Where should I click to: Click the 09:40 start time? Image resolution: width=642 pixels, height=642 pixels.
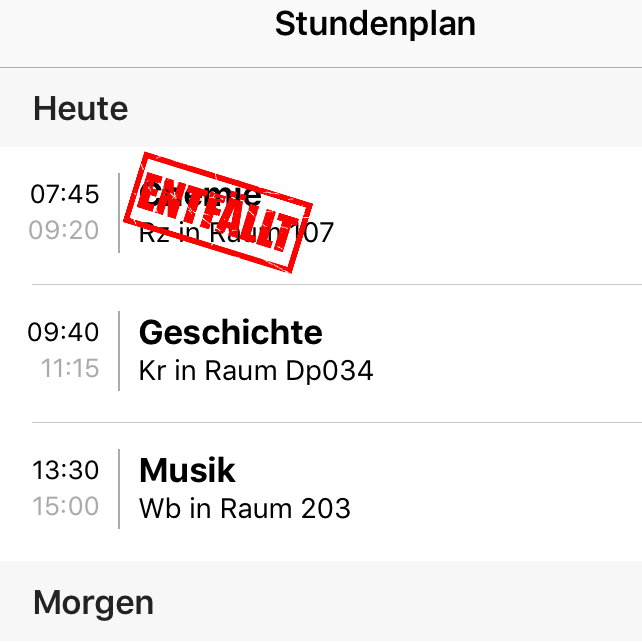[x=65, y=331]
